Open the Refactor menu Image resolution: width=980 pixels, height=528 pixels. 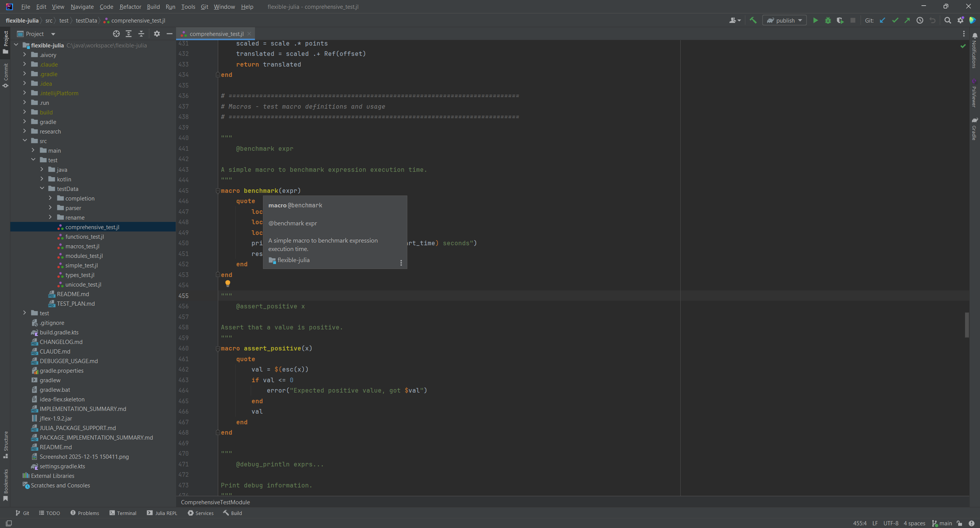130,7
